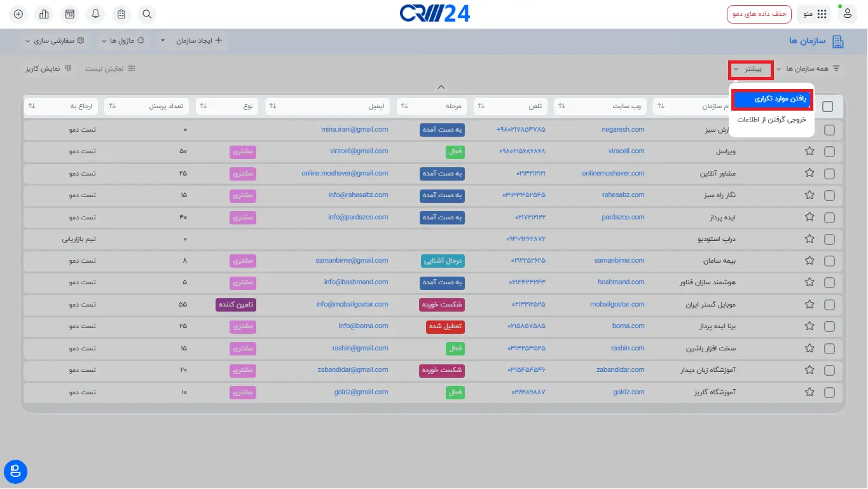Open the user profile icon
Screen dimensions: 868x489
[x=848, y=14]
